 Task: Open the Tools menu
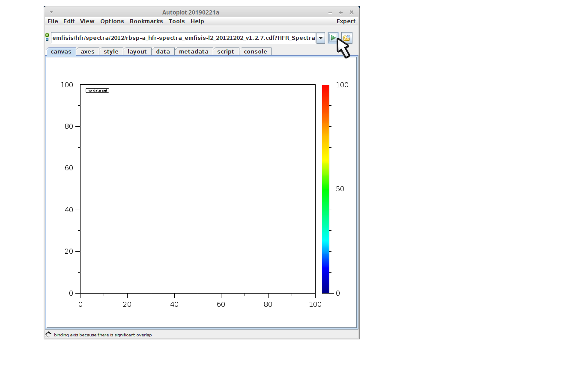click(x=176, y=21)
